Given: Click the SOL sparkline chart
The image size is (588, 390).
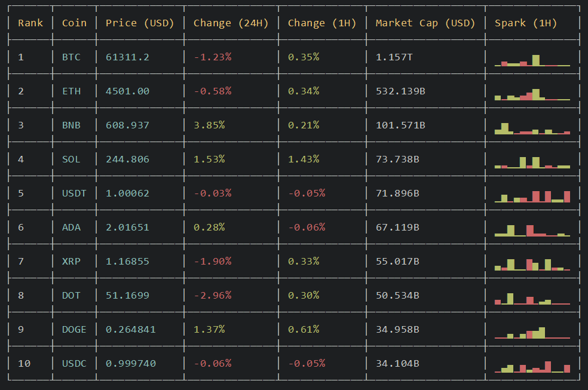Looking at the screenshot, I should [x=532, y=163].
